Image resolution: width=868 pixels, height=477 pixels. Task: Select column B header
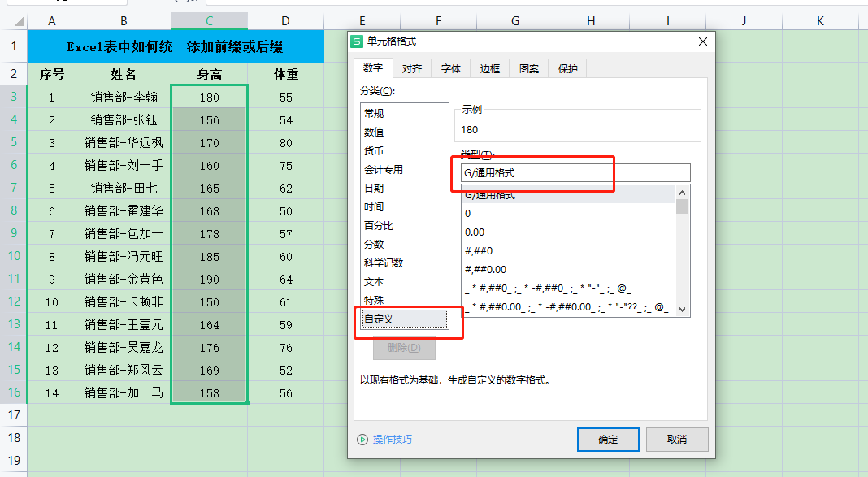point(124,21)
